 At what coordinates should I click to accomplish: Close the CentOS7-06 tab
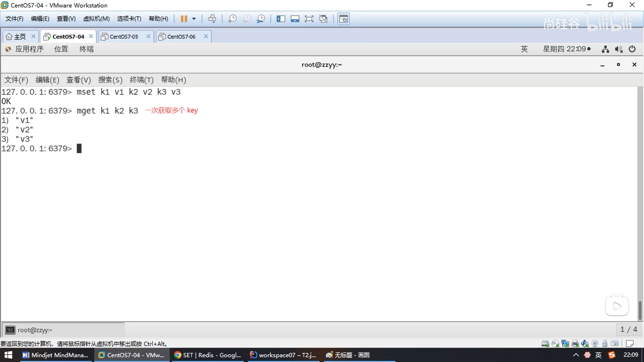(206, 36)
